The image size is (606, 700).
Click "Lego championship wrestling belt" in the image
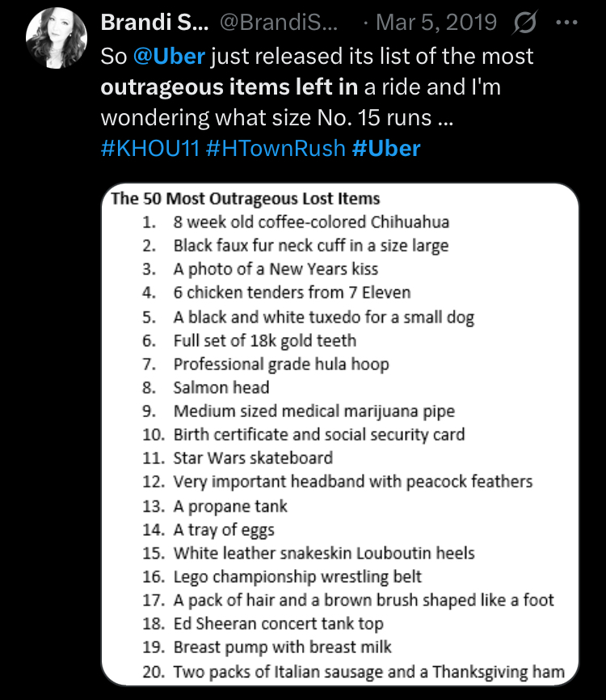[x=297, y=577]
